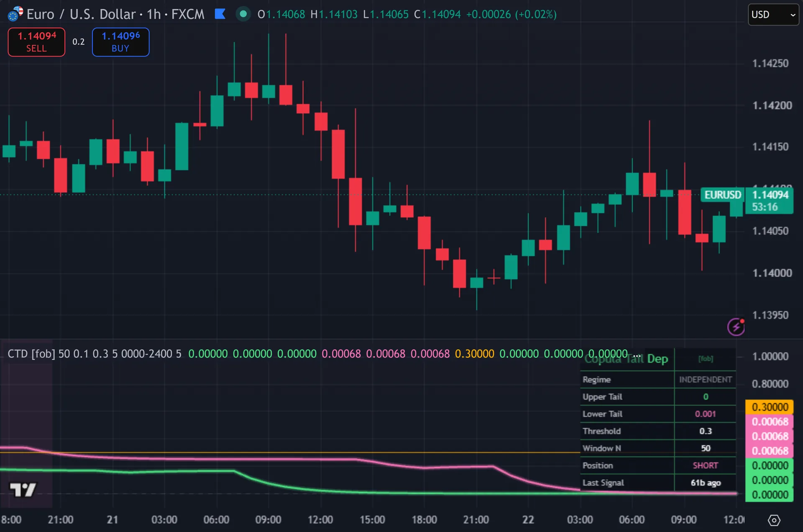Click the date label 22 on time axis
This screenshot has height=532, width=803.
click(528, 520)
